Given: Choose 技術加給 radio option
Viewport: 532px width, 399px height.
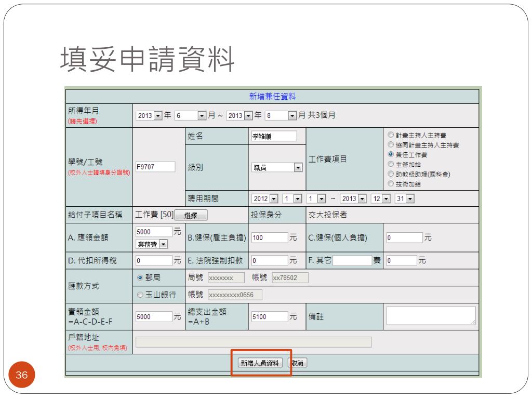Looking at the screenshot, I should click(x=391, y=184).
